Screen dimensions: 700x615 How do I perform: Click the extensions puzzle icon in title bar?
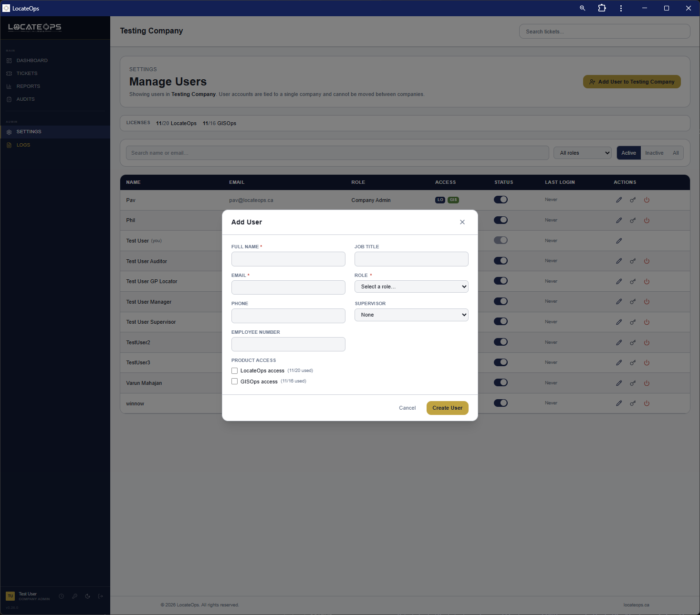coord(602,8)
